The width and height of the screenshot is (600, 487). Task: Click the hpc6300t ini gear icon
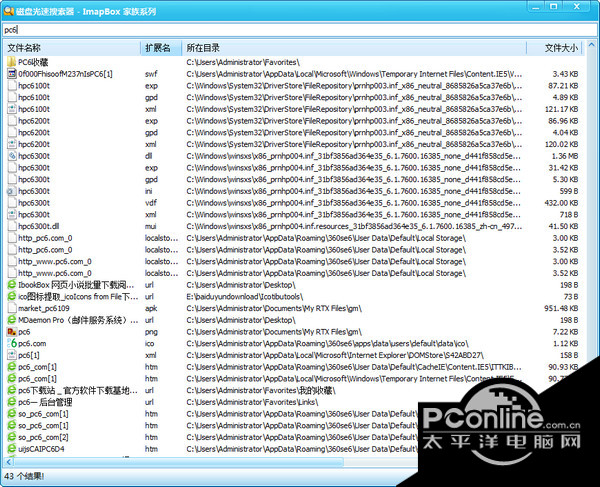(x=12, y=191)
